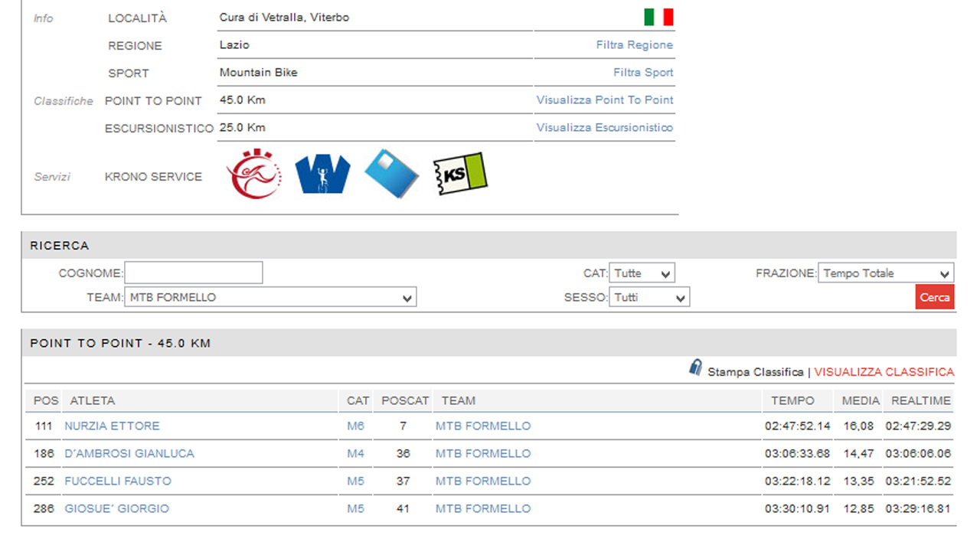Open the SESSO dropdown

[649, 298]
